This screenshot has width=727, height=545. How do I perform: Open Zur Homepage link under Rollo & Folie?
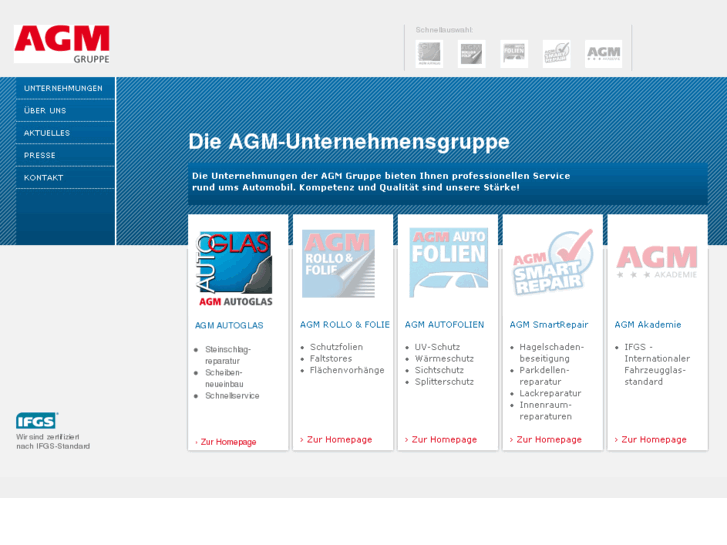click(336, 440)
